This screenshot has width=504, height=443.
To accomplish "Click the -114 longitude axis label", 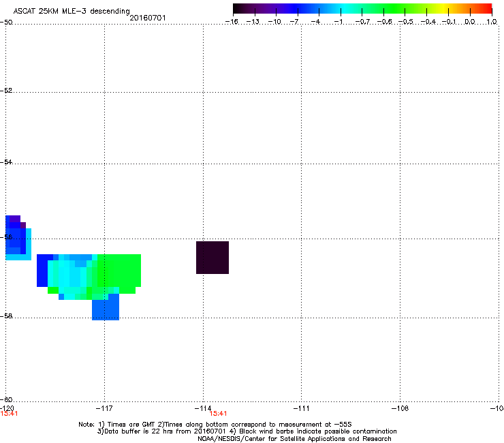I will (203, 408).
